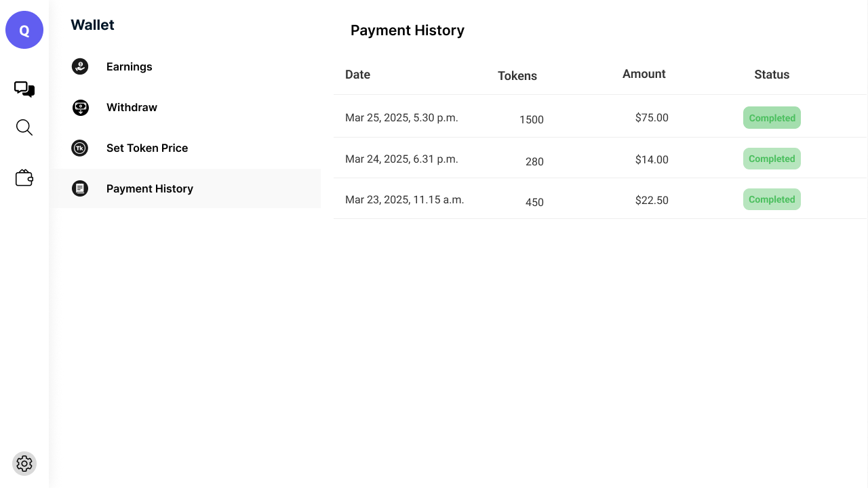Click the Completed badge for the $75.00 payment

[x=772, y=117]
